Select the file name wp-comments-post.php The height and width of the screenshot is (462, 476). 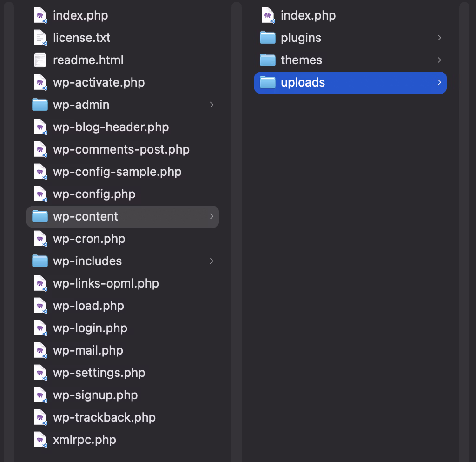coord(121,150)
